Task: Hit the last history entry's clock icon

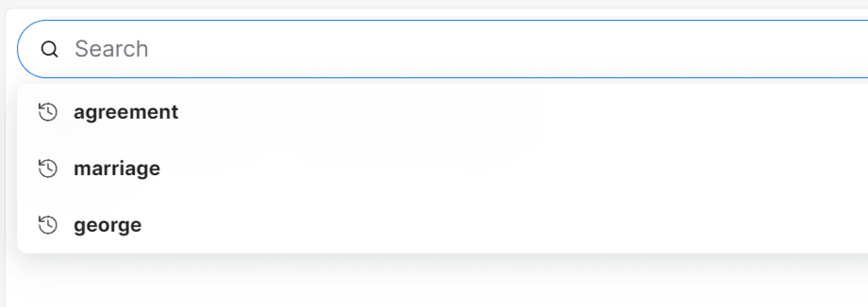Action: [x=48, y=225]
